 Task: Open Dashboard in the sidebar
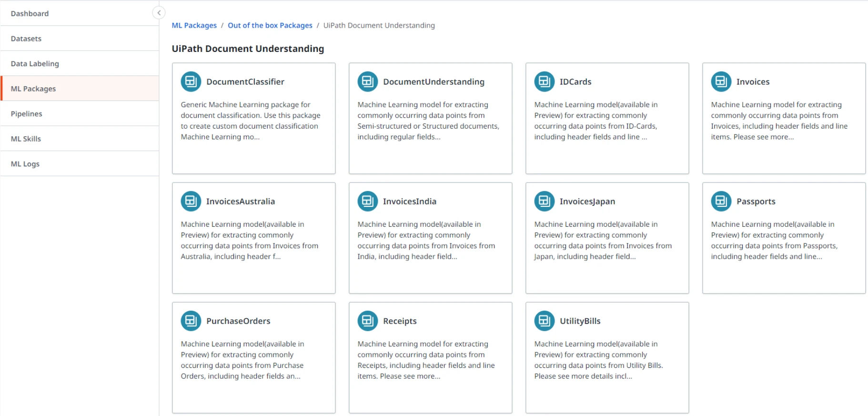(x=80, y=13)
